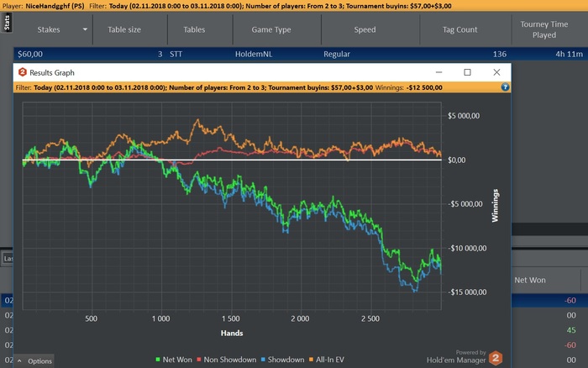The width and height of the screenshot is (588, 368).
Task: Click the Hold'em Manager 2 logo icon
Action: 496,358
